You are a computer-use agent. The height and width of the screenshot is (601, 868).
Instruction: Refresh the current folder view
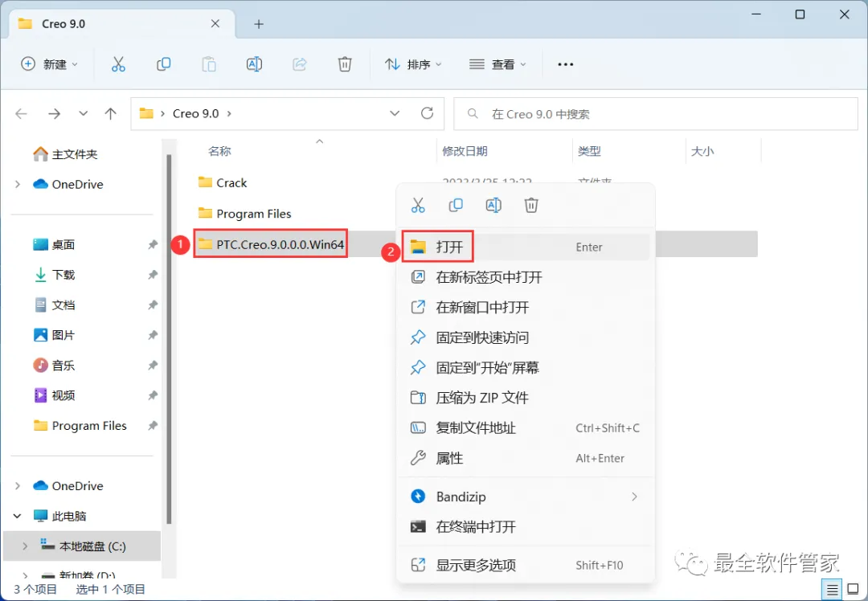(x=427, y=113)
